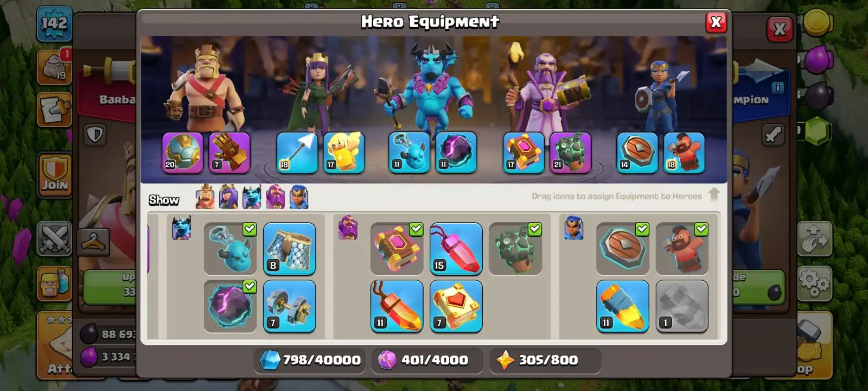Toggle Royal Champion filter in Show row
Viewport: 868px width, 391px height.
coord(299,197)
